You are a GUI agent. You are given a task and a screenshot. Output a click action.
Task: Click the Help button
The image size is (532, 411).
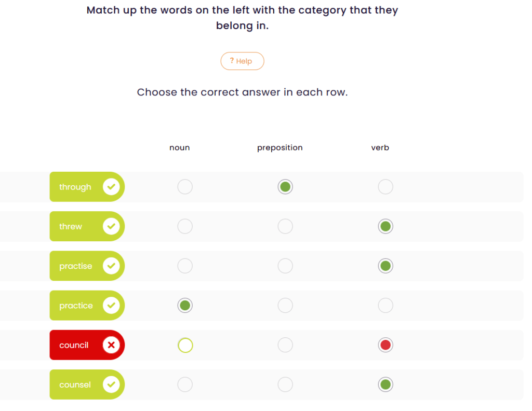point(242,61)
